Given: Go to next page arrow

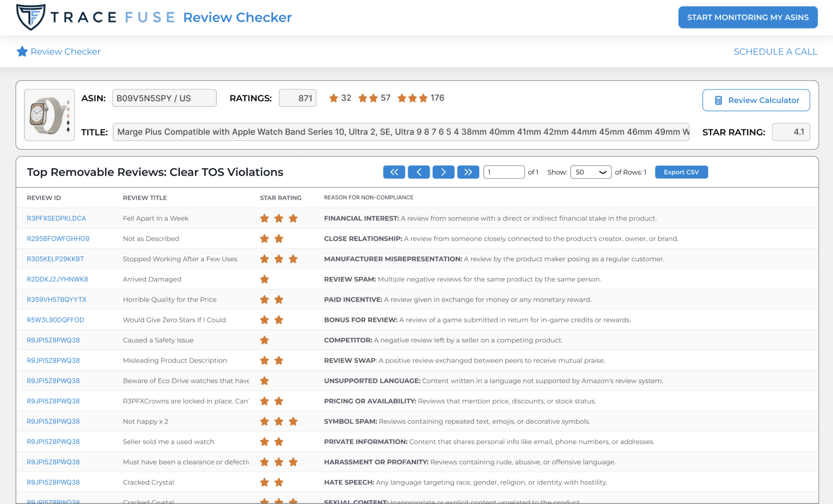Looking at the screenshot, I should click(x=443, y=172).
